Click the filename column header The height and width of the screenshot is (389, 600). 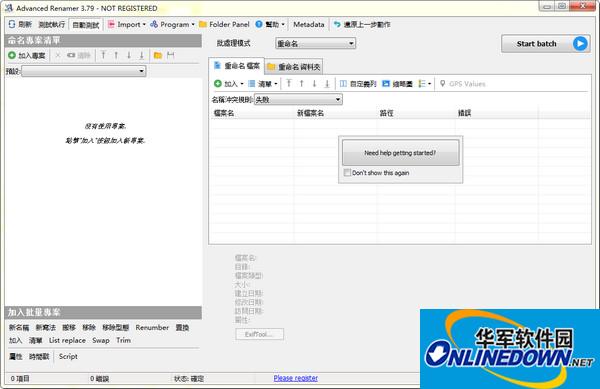(252, 113)
